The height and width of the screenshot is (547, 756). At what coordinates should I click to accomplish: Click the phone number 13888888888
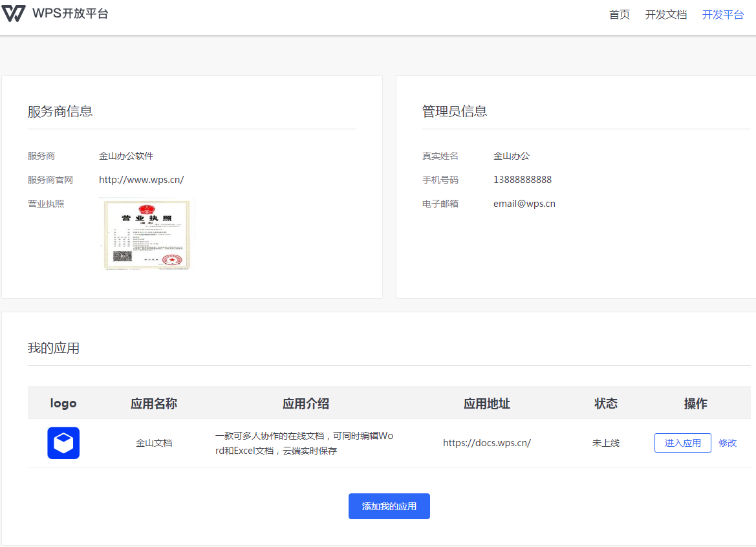522,180
